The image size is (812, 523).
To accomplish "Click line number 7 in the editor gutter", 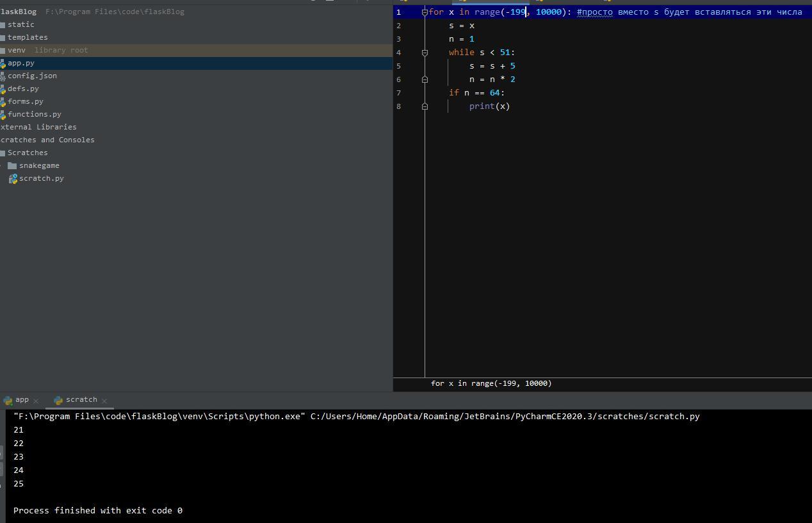I will [x=398, y=93].
